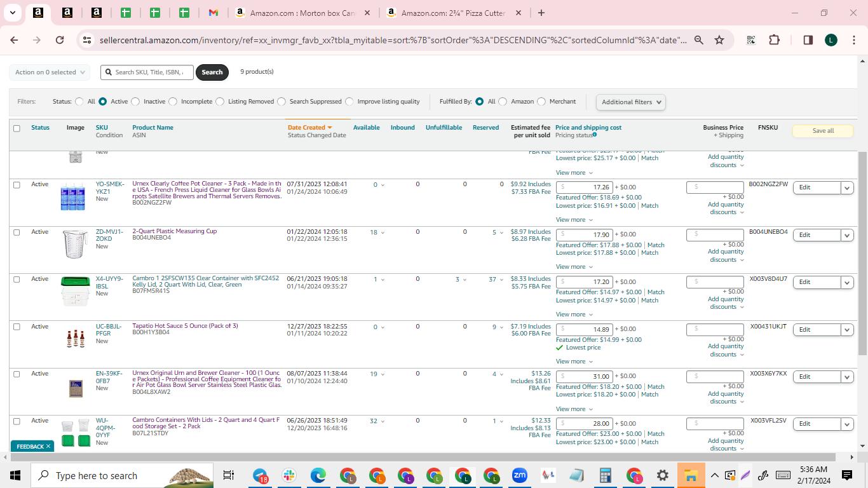Tick the Urnex Clearly Coffee Pot Cleaner checkbox
The width and height of the screenshot is (868, 488).
[x=17, y=185]
